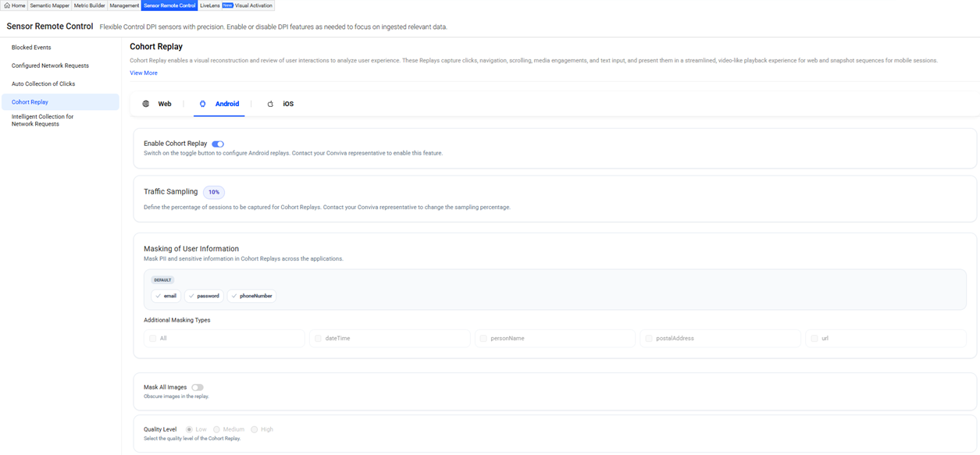Screen dimensions: 980x455
Task: Click the Home icon in top navigation
Action: point(7,5)
